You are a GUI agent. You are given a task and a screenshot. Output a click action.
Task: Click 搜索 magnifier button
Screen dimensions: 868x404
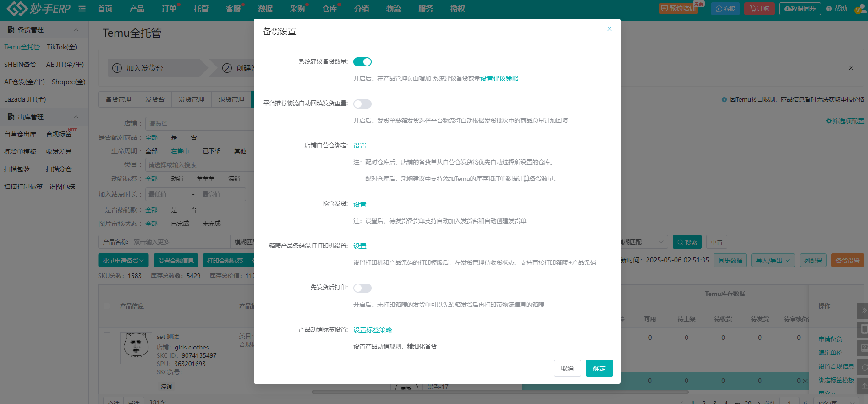point(687,242)
